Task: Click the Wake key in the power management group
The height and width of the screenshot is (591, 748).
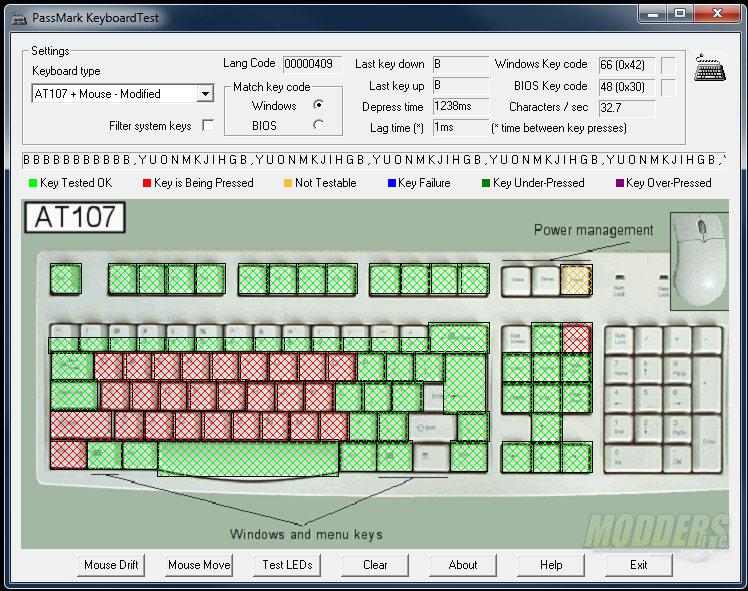Action: coord(517,281)
